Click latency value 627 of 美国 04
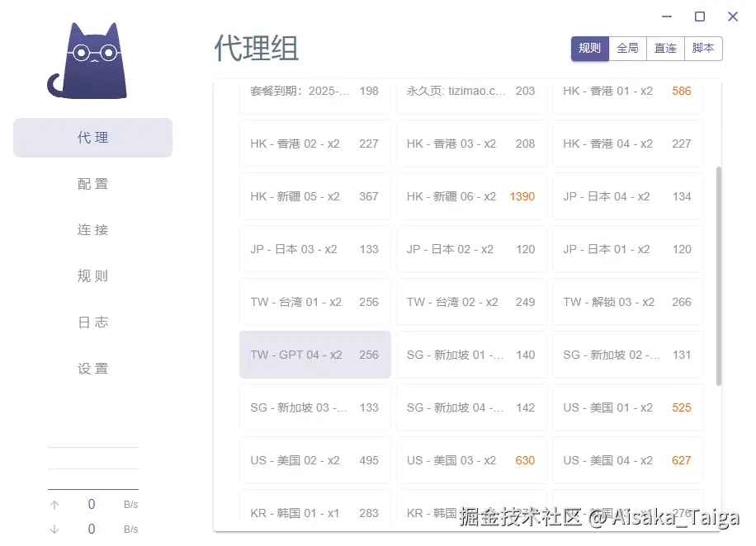 681,460
